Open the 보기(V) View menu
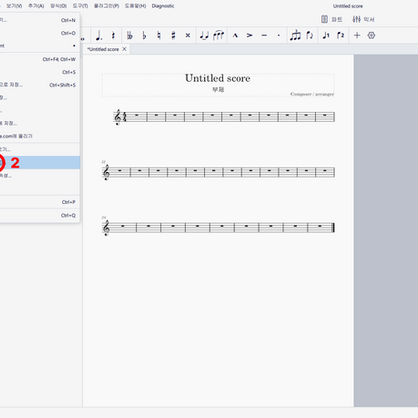Image resolution: width=418 pixels, height=418 pixels. pyautogui.click(x=14, y=6)
